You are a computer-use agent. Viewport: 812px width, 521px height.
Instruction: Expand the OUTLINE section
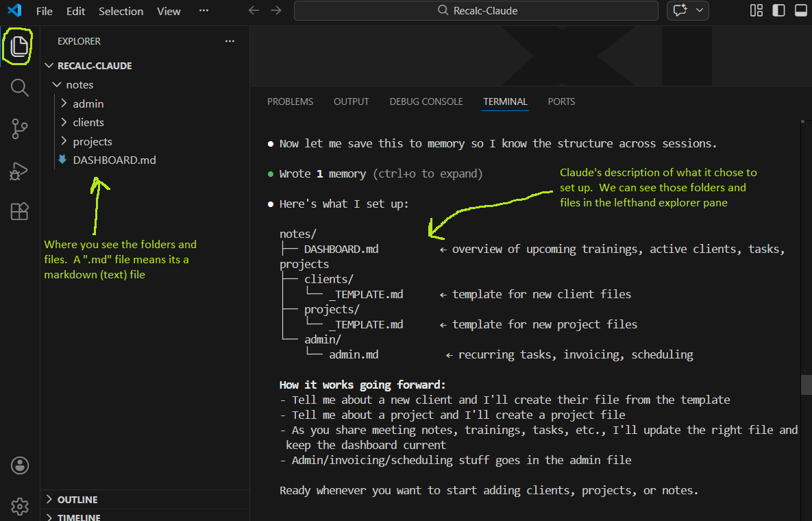[x=145, y=499]
